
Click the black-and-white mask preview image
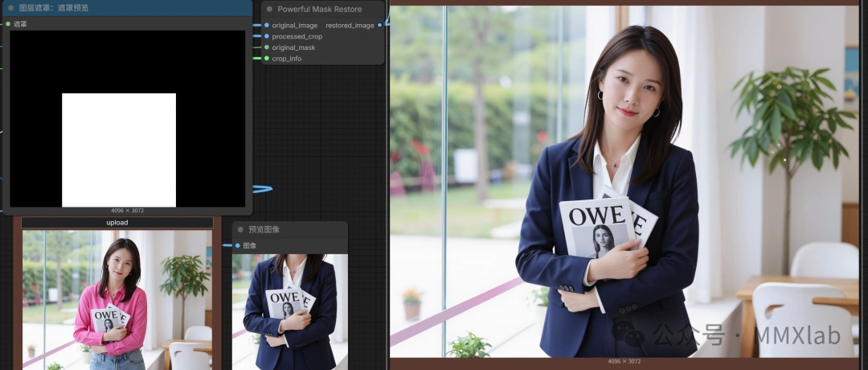(127, 118)
